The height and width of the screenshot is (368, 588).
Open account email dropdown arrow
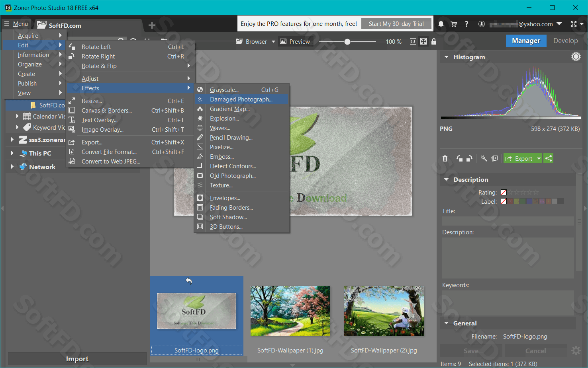[559, 24]
